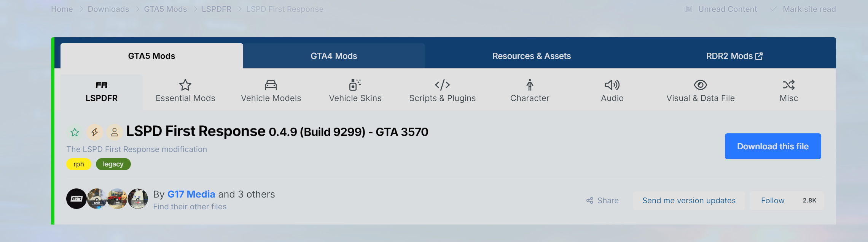Open Scripts & Plugins code icon
The image size is (868, 242).
(x=442, y=85)
